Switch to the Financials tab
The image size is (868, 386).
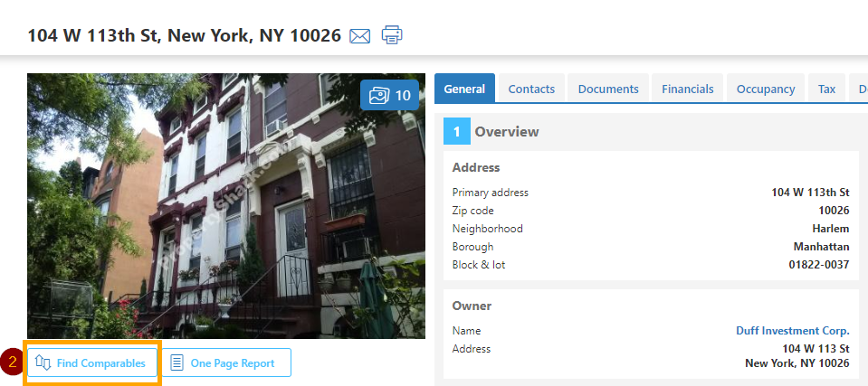pos(688,89)
